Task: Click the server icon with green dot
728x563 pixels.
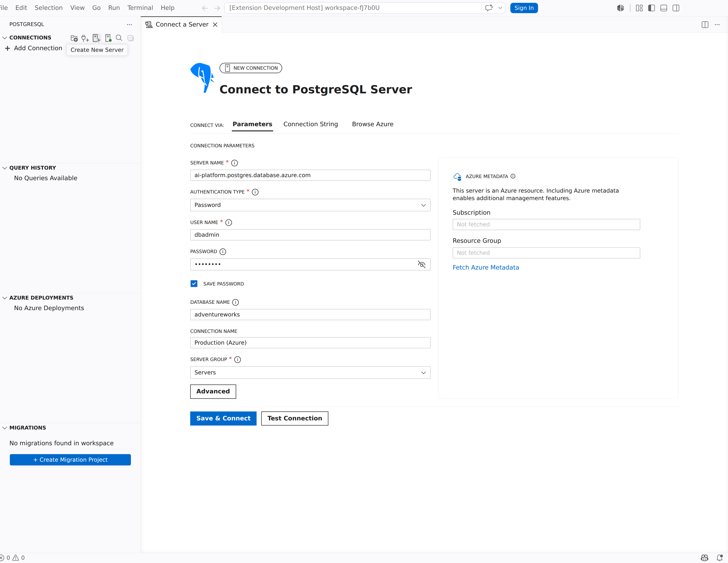Action: pyautogui.click(x=108, y=38)
